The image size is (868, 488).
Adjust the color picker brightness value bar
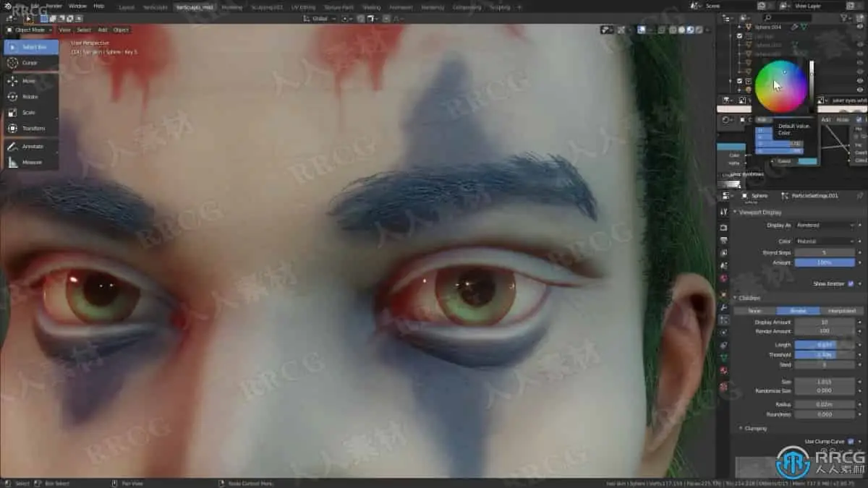pos(811,86)
